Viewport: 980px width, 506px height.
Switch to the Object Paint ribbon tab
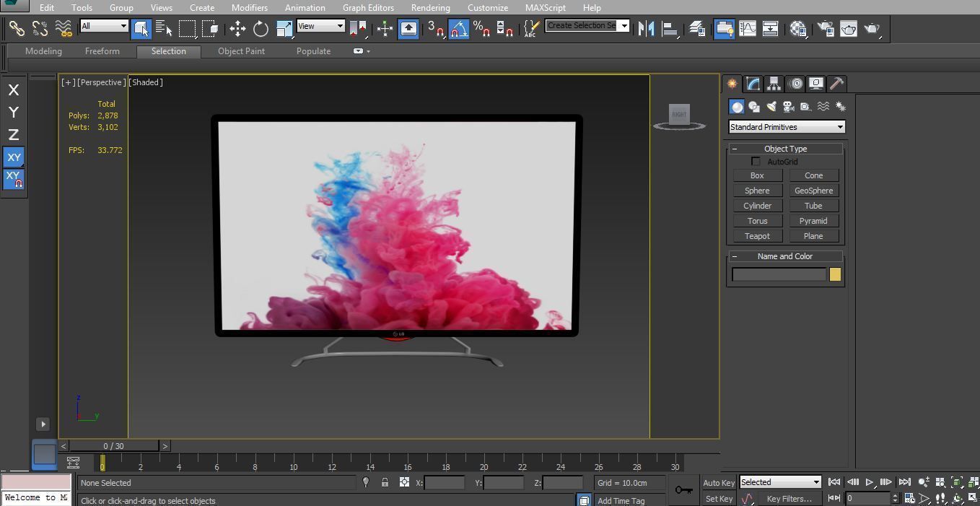click(241, 51)
